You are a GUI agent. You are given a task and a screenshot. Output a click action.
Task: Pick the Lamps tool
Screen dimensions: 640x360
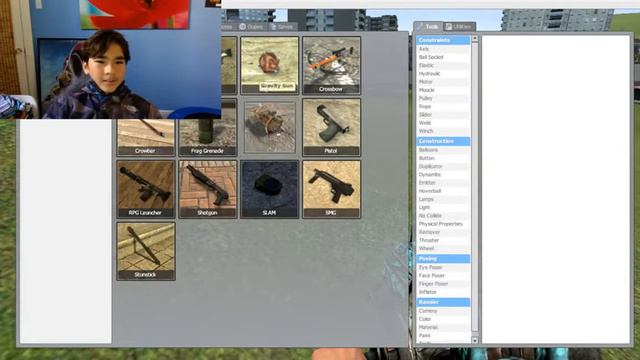[443, 199]
